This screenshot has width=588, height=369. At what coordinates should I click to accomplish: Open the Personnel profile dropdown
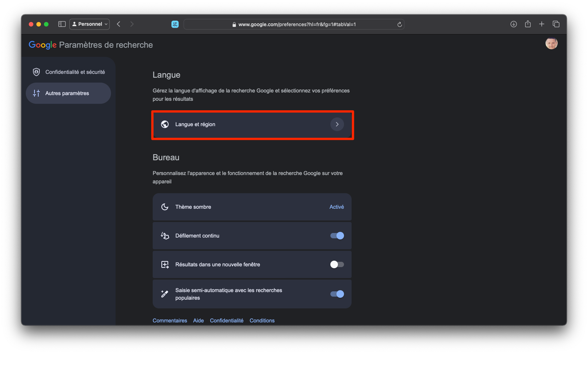(x=90, y=24)
